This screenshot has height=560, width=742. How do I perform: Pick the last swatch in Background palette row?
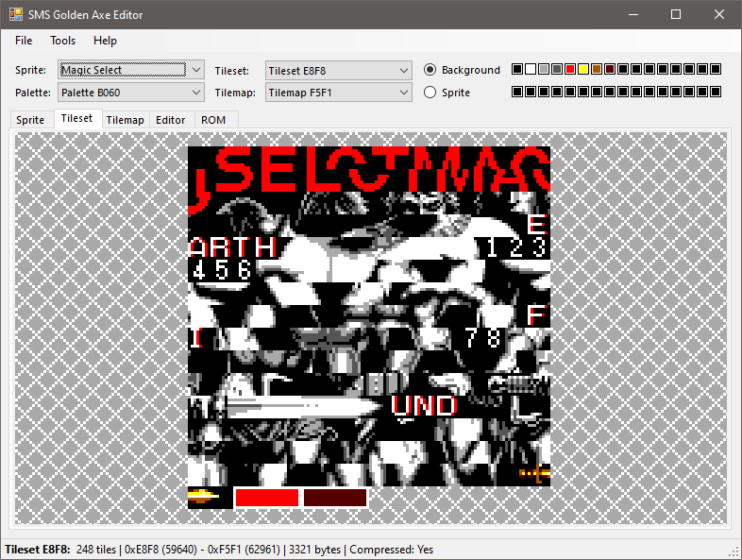716,69
